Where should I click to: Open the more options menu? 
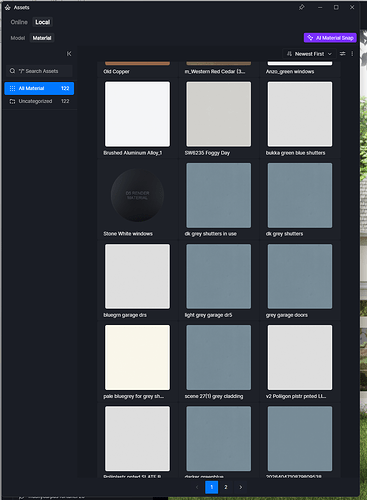coord(352,54)
